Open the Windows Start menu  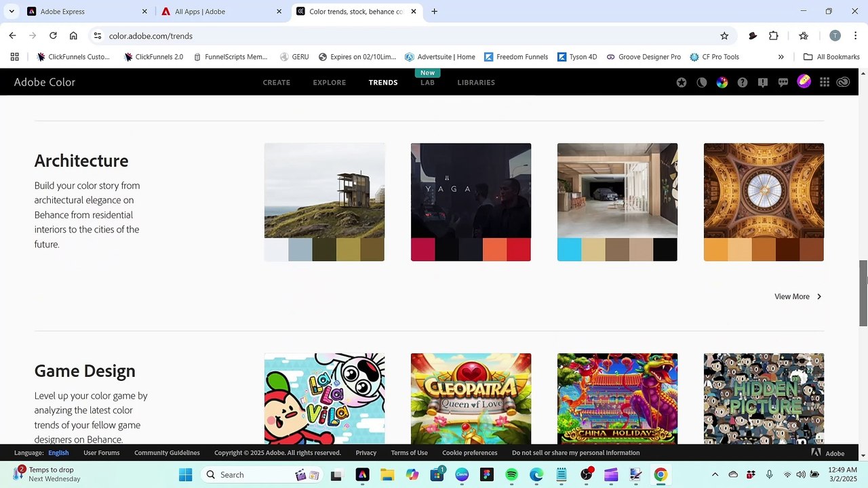pos(185,474)
